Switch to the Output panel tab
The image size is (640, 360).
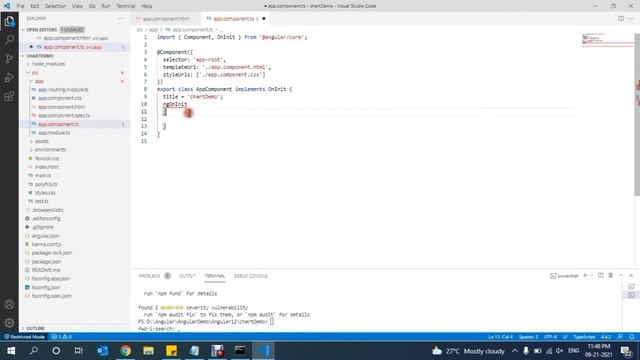[187, 276]
